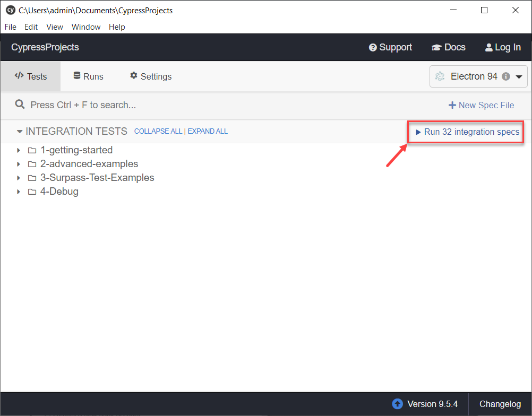532x416 pixels.
Task: Open the Help menu
Action: [x=117, y=27]
